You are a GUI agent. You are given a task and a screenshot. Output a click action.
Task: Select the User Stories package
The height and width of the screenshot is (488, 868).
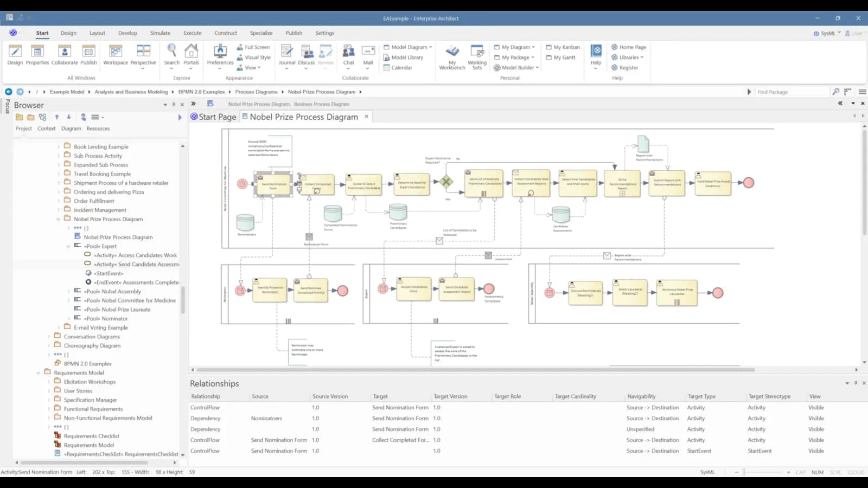coord(78,391)
